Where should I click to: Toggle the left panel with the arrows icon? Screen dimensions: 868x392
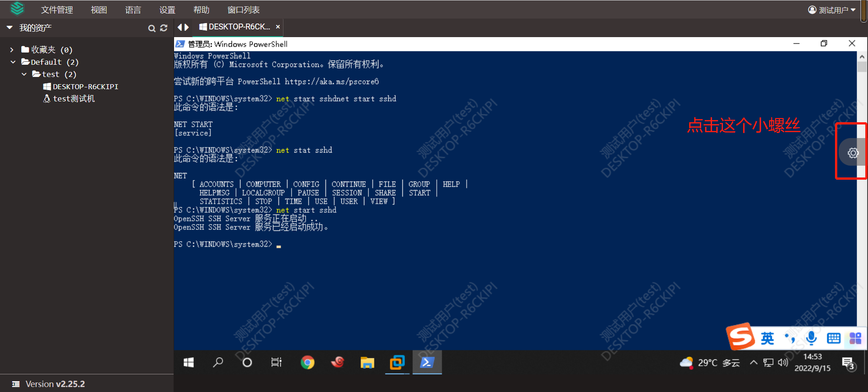(183, 27)
